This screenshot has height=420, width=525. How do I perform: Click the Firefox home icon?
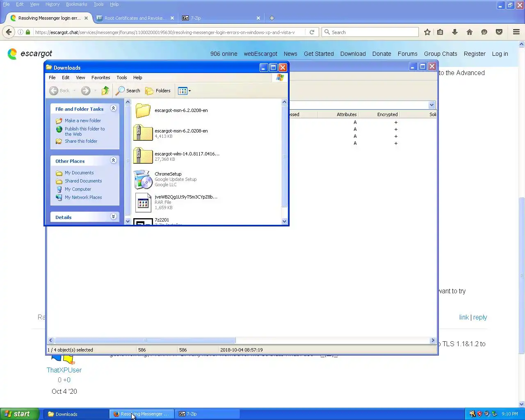pyautogui.click(x=470, y=32)
